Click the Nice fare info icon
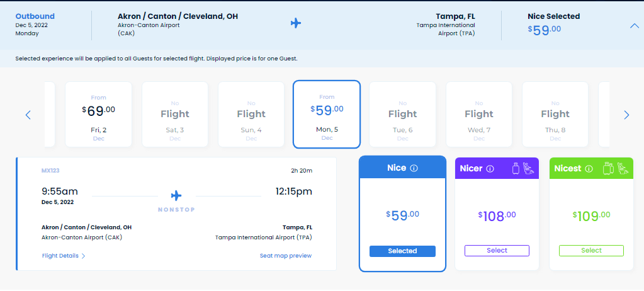 point(414,168)
